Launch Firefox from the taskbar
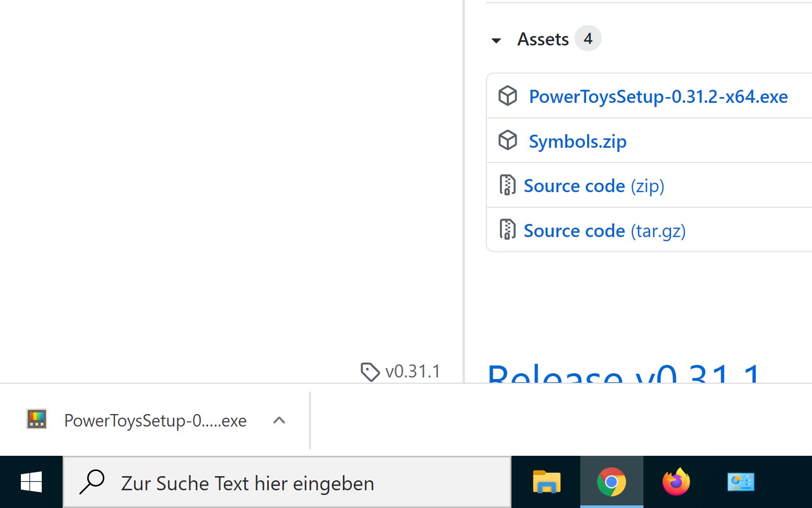812x508 pixels. pos(676,482)
